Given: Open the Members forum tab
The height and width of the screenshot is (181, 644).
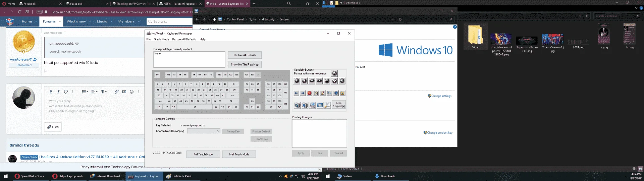Looking at the screenshot, I should pos(126,21).
